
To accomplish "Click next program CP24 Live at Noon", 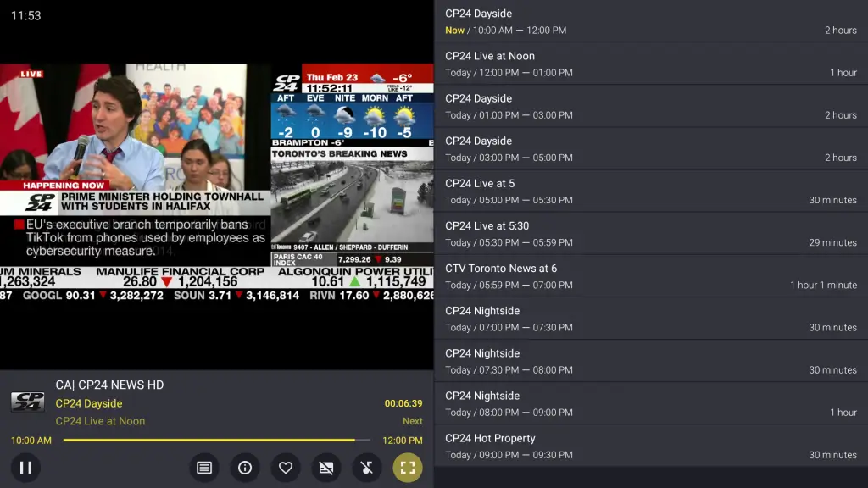I will [x=100, y=421].
